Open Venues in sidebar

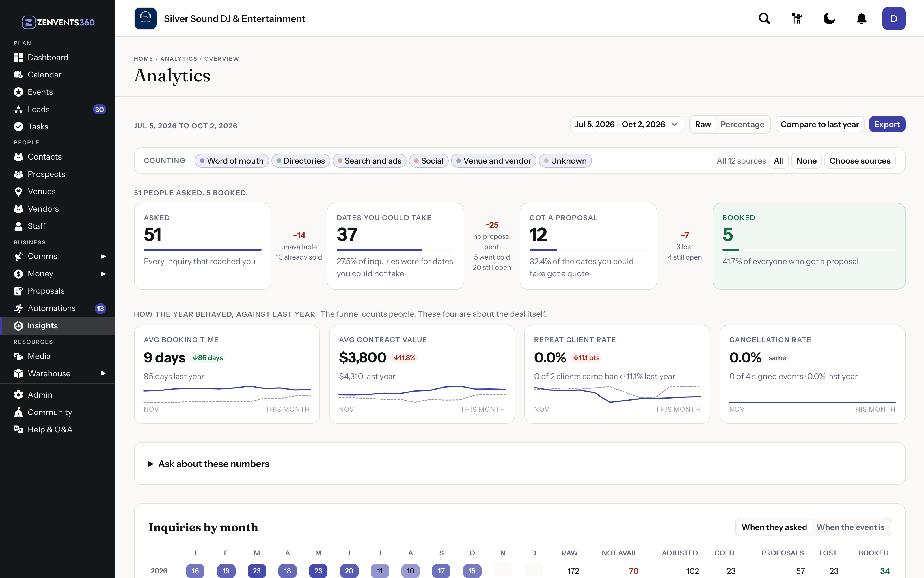coord(58,192)
